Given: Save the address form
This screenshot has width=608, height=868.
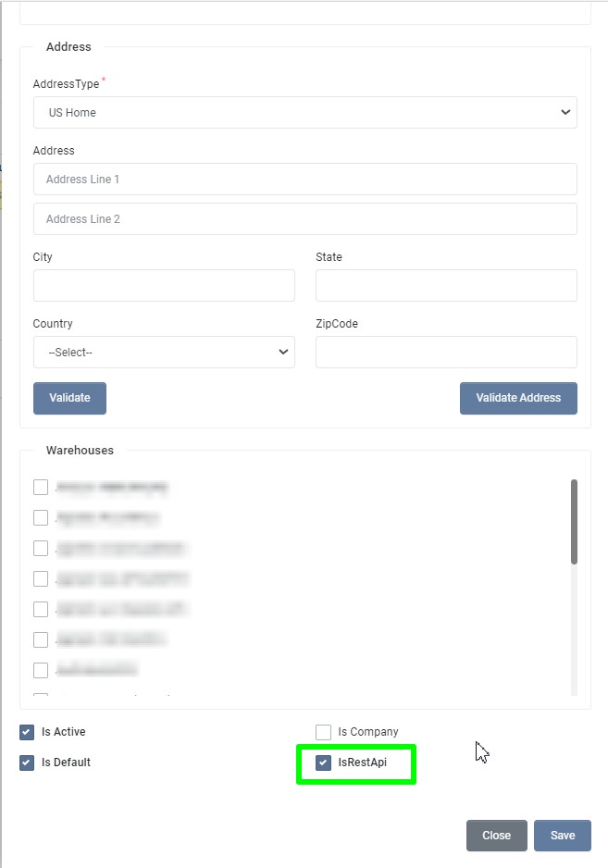Looking at the screenshot, I should tap(563, 836).
